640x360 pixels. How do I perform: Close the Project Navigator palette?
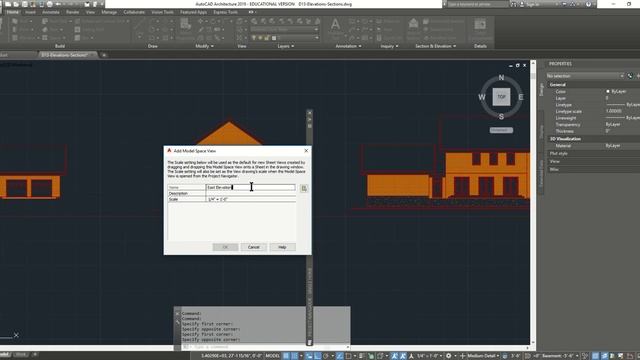point(309,113)
